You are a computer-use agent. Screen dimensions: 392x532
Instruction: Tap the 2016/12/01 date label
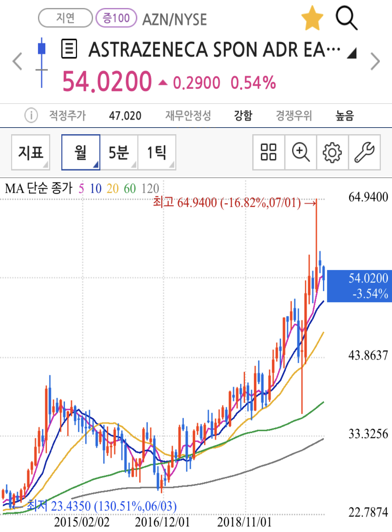[162, 522]
